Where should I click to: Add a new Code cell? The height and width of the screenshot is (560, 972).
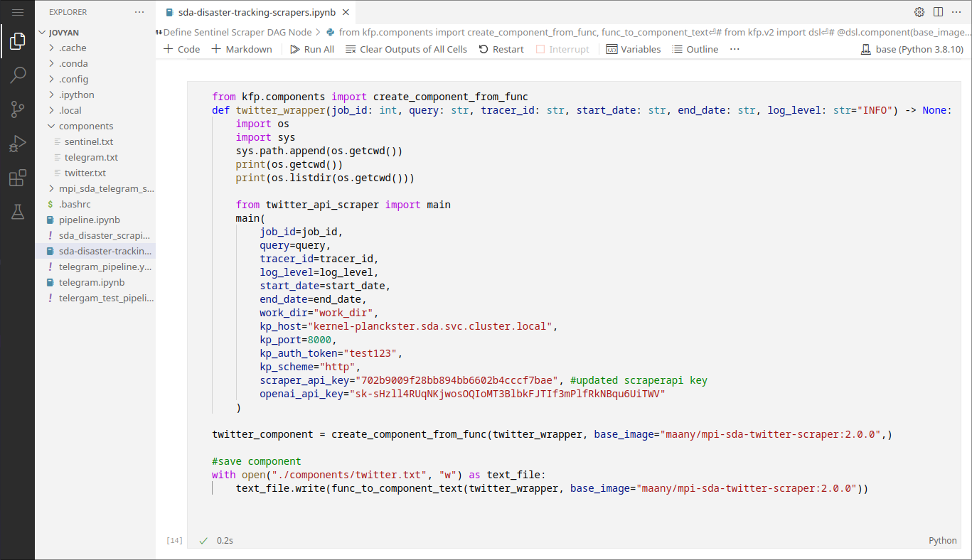(x=182, y=49)
